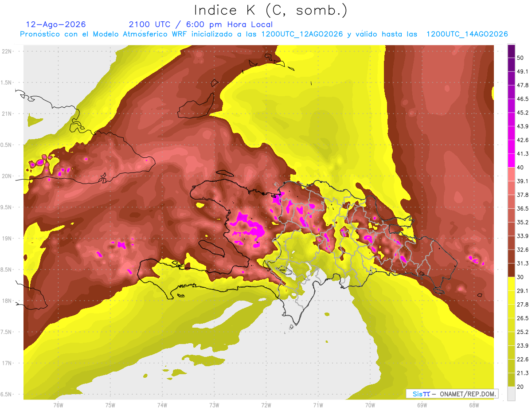This screenshot has width=532, height=411.
Task: Select the '12-Ago-2026' date label
Action: [x=56, y=24]
